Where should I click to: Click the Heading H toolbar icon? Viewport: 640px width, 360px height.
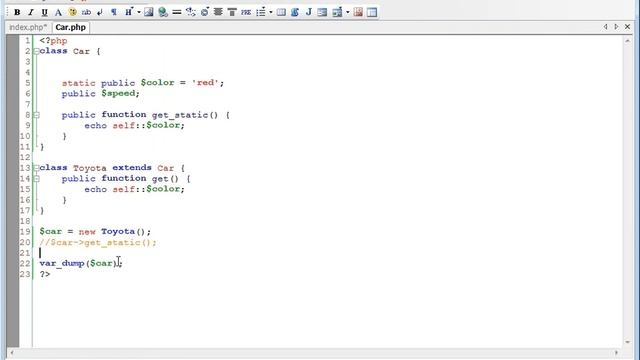[129, 12]
